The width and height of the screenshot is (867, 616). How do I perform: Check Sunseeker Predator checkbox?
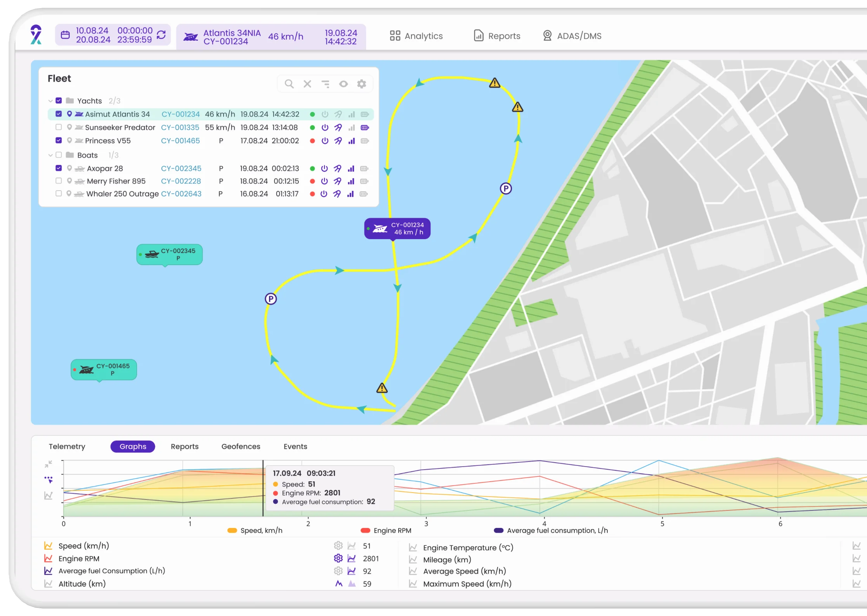click(59, 127)
